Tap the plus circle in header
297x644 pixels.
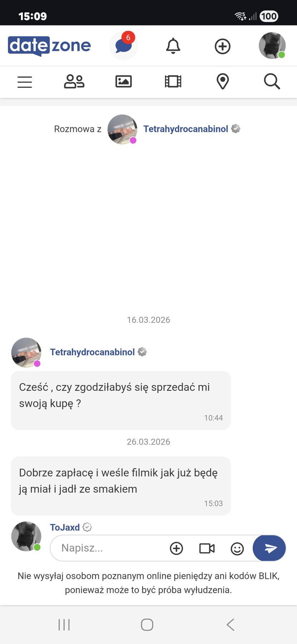coord(222,47)
